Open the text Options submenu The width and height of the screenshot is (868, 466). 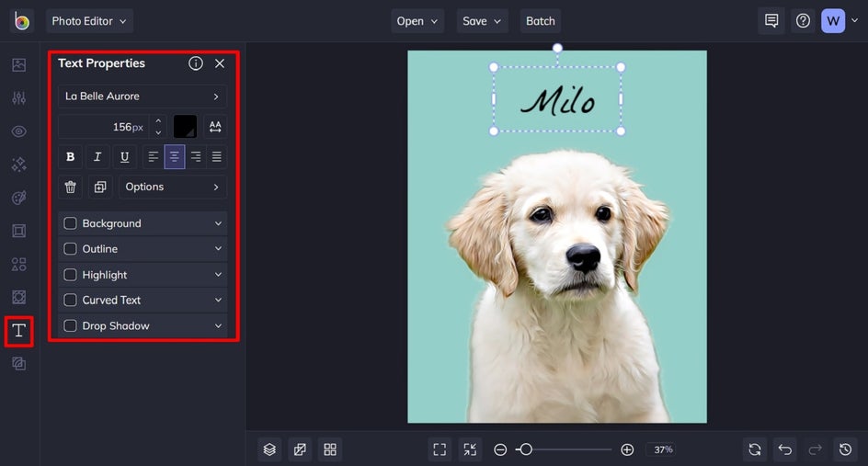coord(173,188)
